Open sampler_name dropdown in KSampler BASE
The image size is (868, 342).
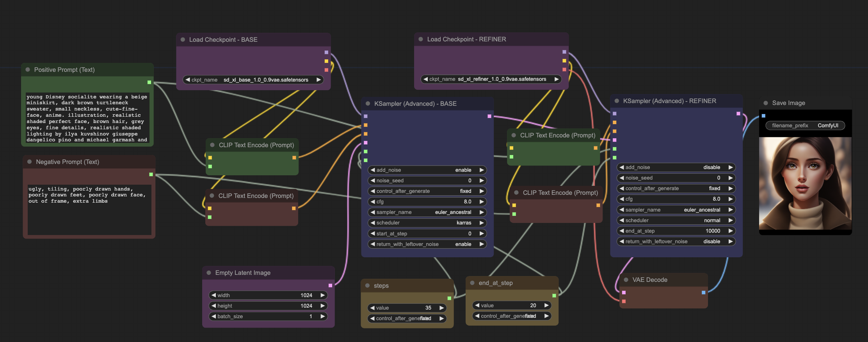point(427,212)
